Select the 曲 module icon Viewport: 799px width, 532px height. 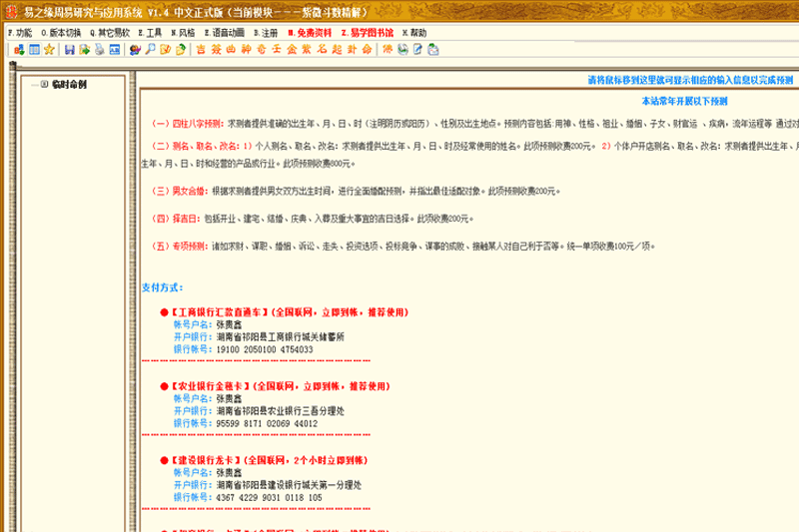click(231, 49)
